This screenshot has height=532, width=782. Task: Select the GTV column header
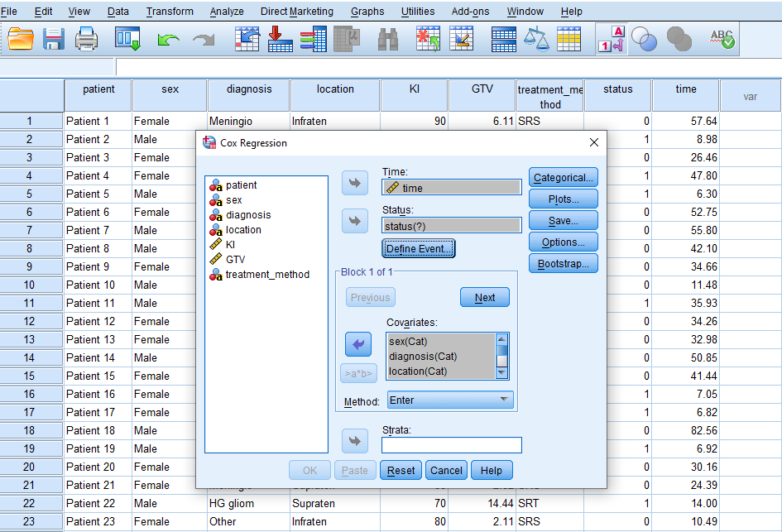pos(482,96)
